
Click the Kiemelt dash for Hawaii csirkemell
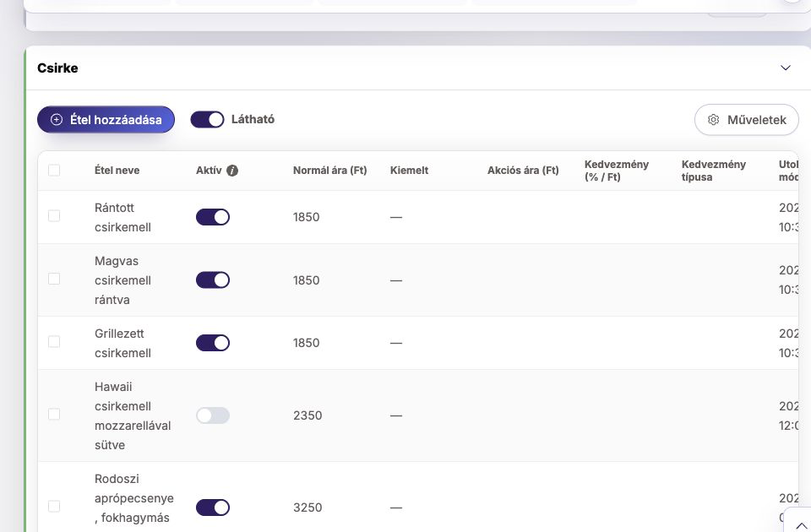(x=396, y=415)
